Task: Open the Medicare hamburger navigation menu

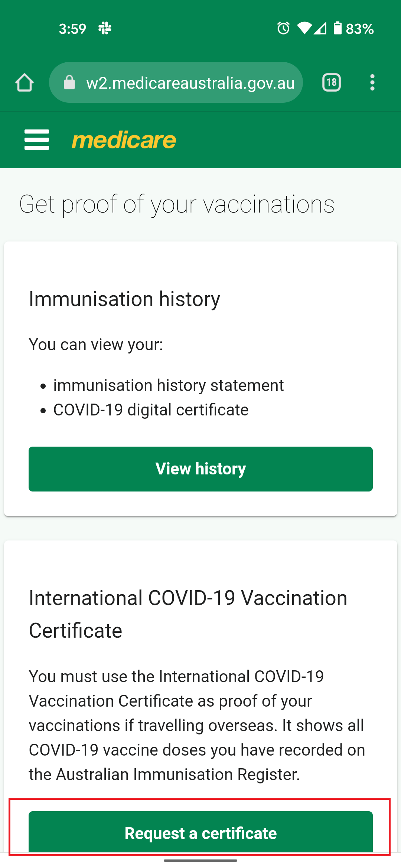Action: [x=37, y=140]
